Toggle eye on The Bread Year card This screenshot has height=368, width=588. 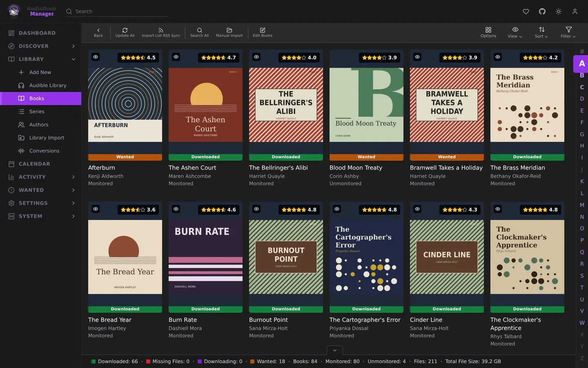pyautogui.click(x=96, y=209)
